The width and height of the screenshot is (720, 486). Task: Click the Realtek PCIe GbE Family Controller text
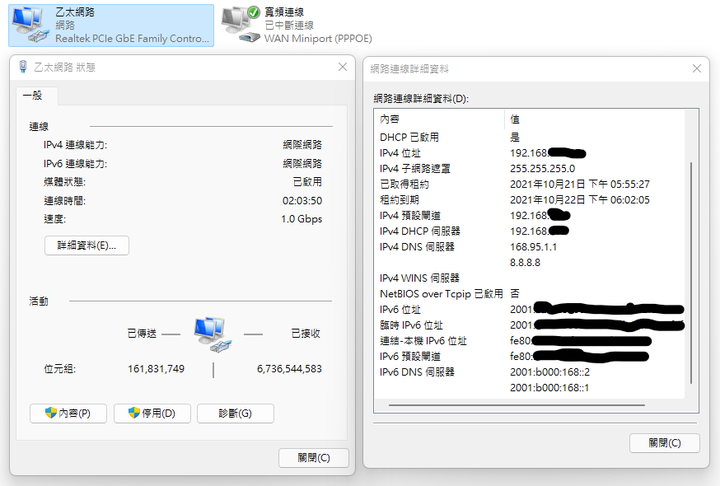tap(132, 39)
